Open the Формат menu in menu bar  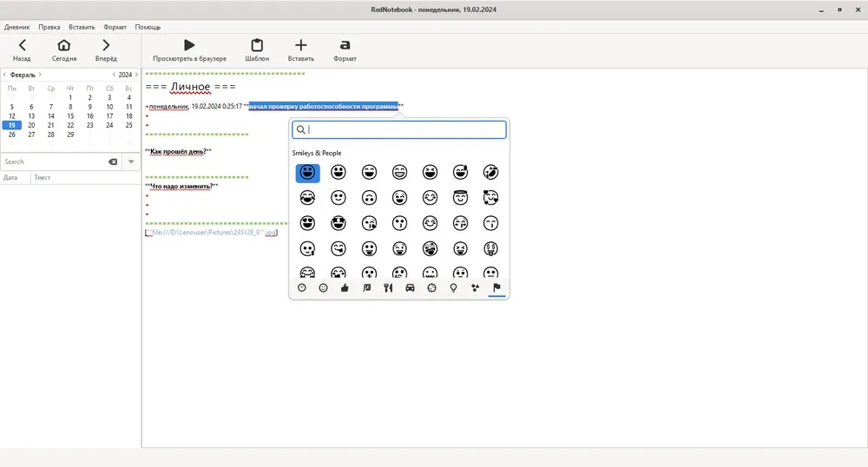pos(115,27)
